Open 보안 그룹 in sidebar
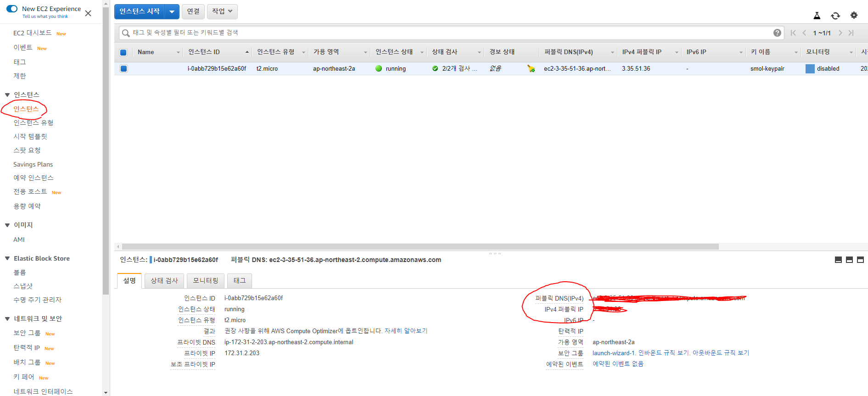Screen dimensions: 868x396 27,333
